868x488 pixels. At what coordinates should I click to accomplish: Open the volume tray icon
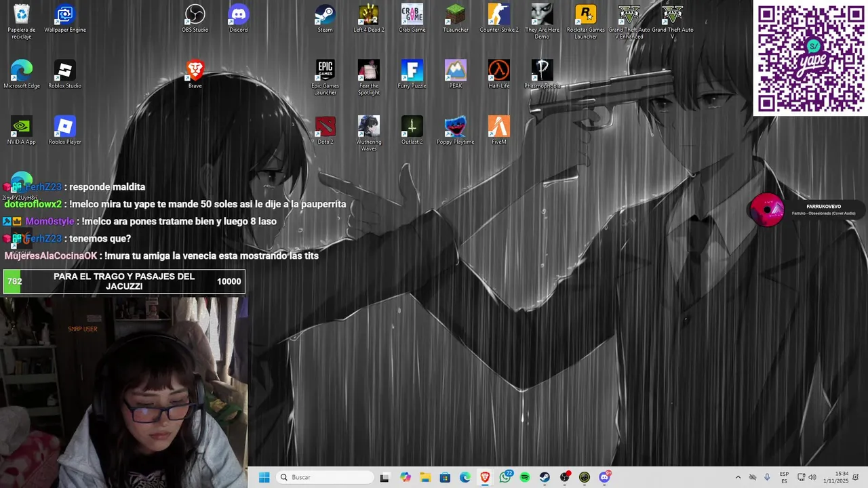coord(812,477)
